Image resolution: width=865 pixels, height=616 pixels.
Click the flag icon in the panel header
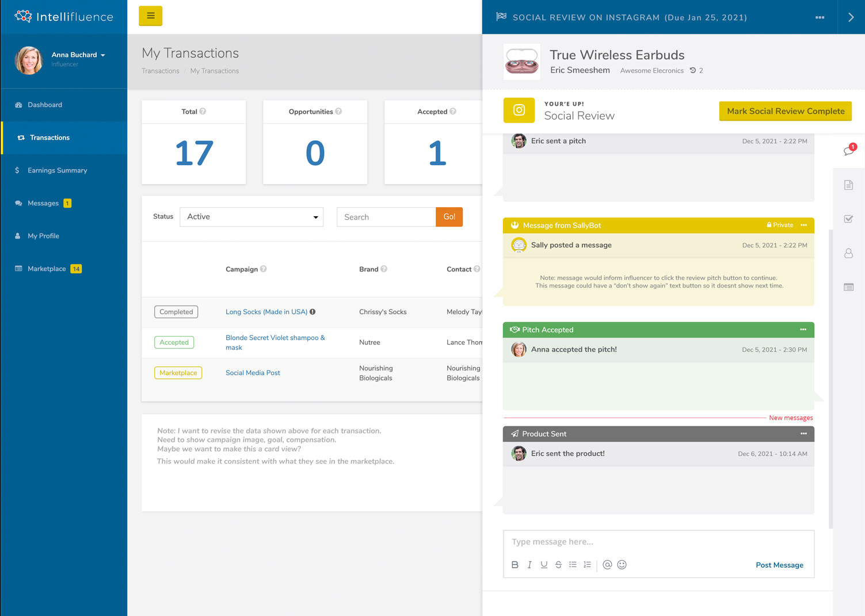click(501, 17)
